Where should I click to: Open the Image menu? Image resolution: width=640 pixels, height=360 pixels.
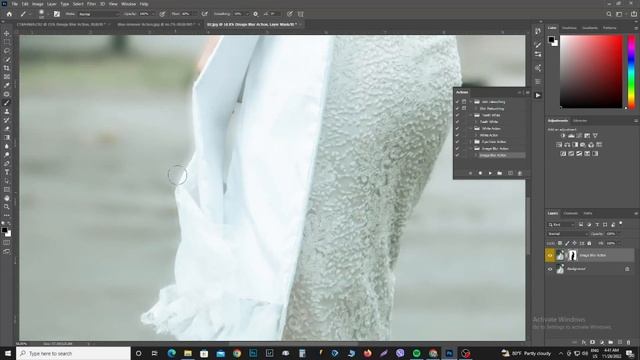[38, 4]
